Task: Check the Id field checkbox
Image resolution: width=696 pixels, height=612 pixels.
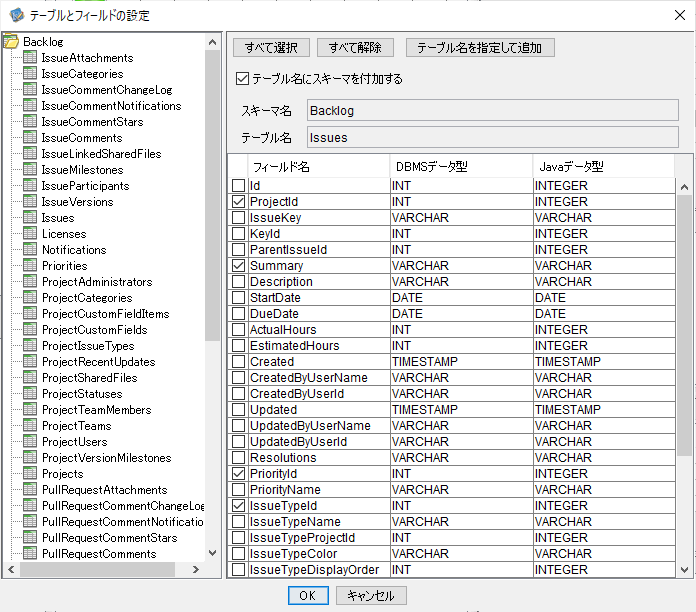Action: point(238,185)
